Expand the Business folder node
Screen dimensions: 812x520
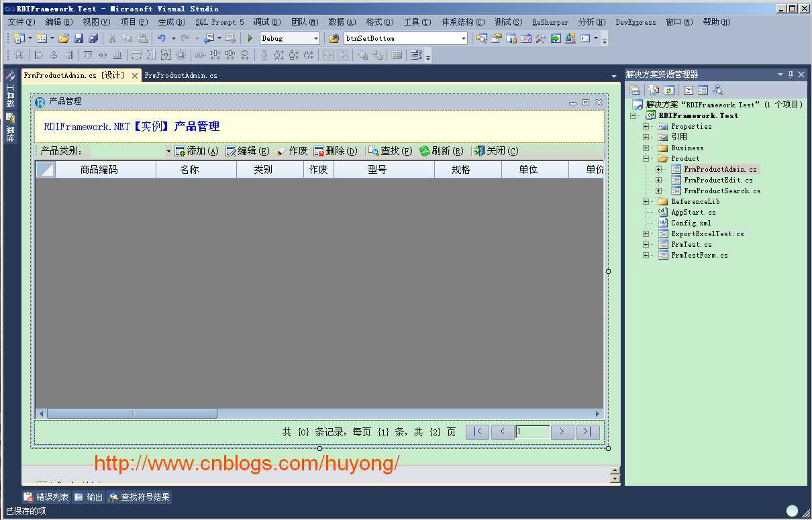point(646,148)
